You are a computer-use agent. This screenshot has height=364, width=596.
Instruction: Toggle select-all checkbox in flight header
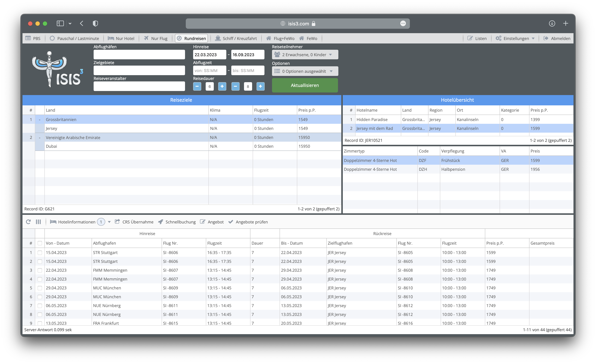[40, 243]
